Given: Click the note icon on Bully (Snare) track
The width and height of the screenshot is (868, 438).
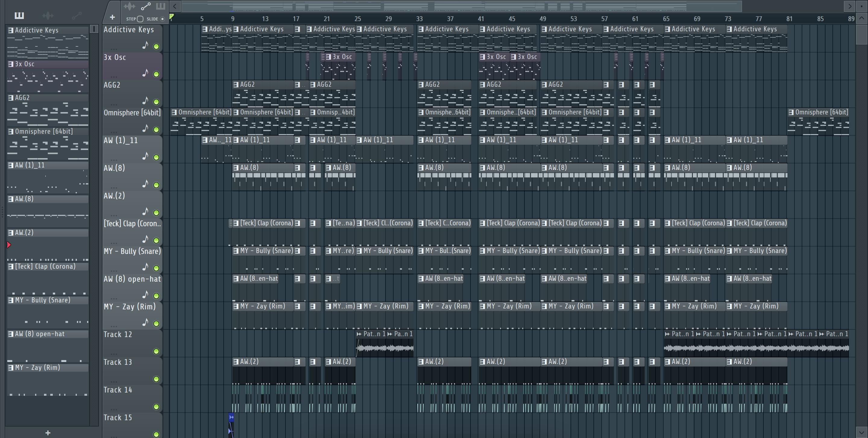Looking at the screenshot, I should pyautogui.click(x=145, y=267).
